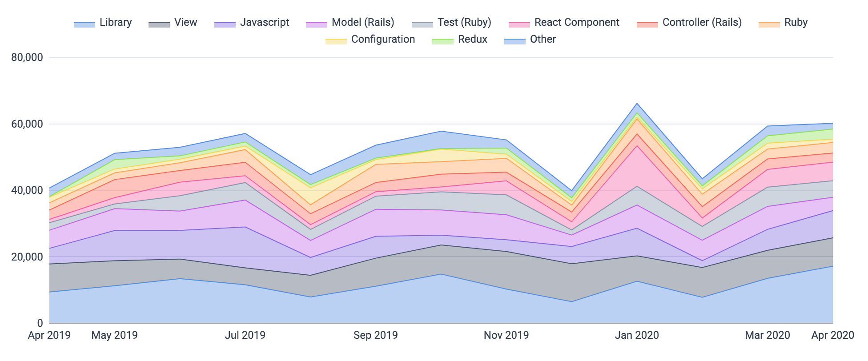The image size is (868, 361).
Task: Click the Ruby legend color swatch
Action: coord(769,24)
